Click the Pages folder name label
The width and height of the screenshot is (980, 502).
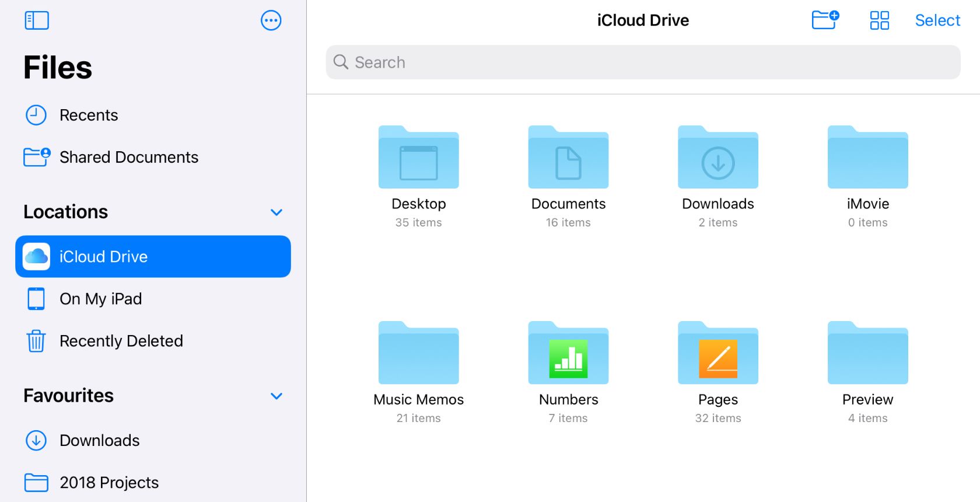(x=718, y=399)
